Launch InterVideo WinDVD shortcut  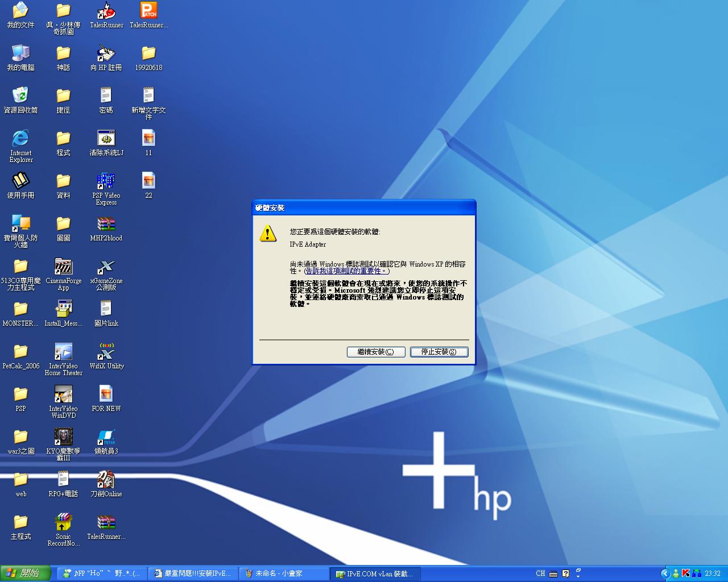click(x=63, y=394)
